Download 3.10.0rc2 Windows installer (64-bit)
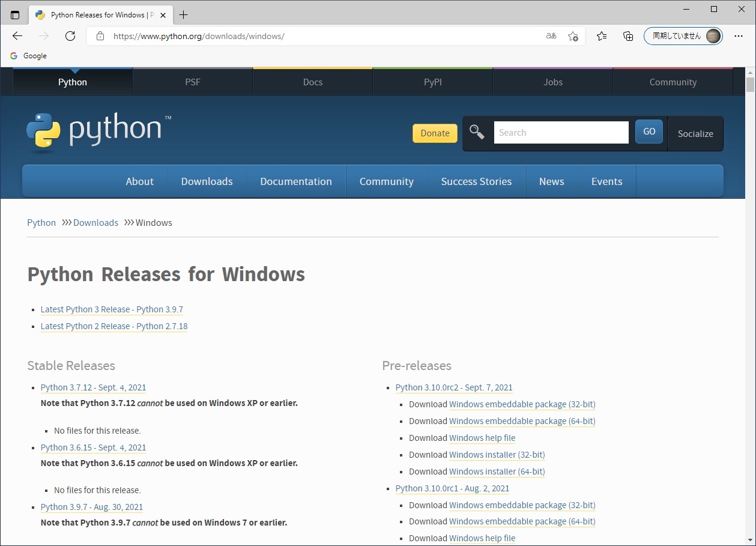The image size is (756, 546). [497, 472]
